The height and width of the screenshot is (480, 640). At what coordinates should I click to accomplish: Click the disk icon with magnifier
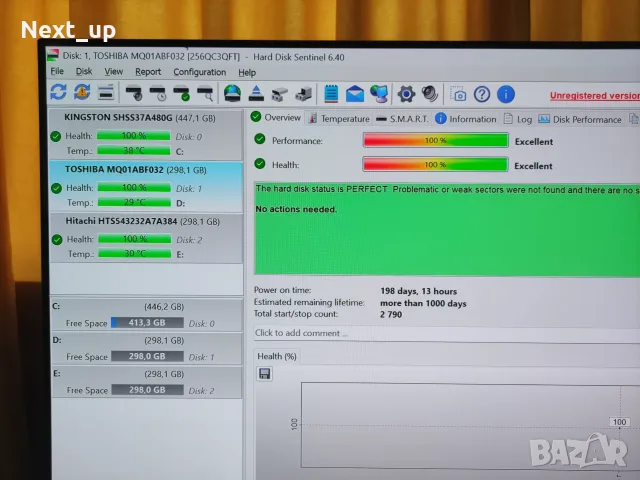click(x=205, y=93)
